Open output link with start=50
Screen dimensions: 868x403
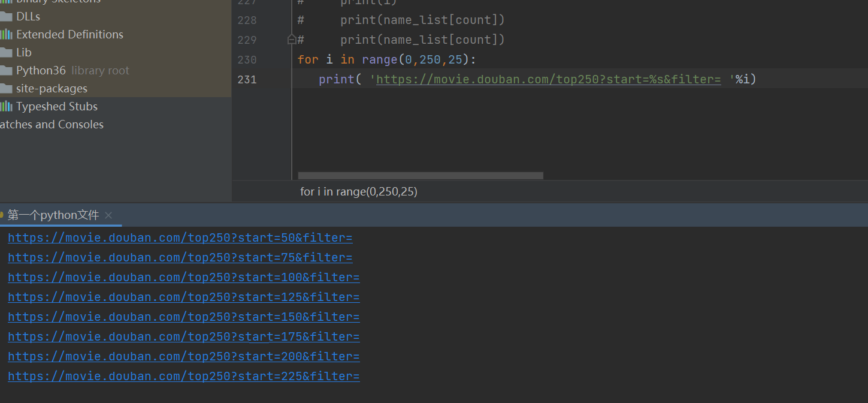[x=180, y=238]
